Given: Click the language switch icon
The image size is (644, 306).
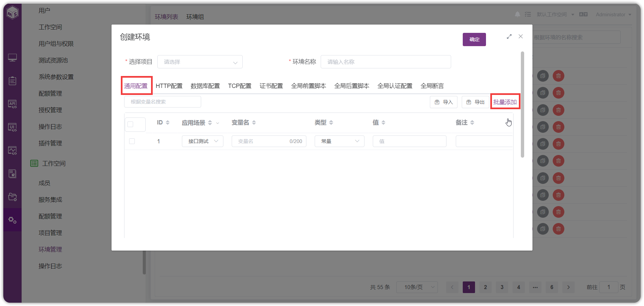Looking at the screenshot, I should tap(583, 14).
